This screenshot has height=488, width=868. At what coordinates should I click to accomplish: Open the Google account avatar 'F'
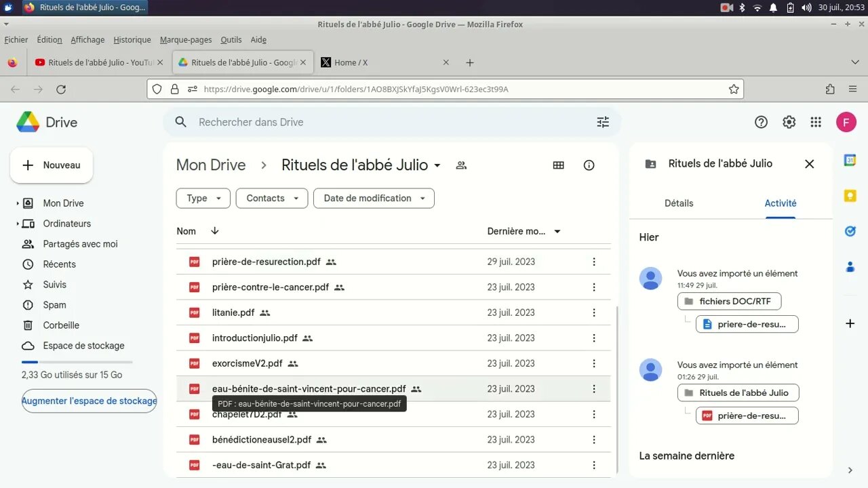(846, 122)
